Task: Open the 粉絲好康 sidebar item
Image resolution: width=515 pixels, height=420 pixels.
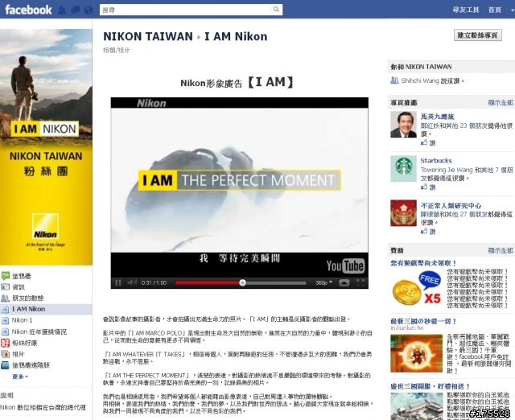Action: (x=25, y=343)
